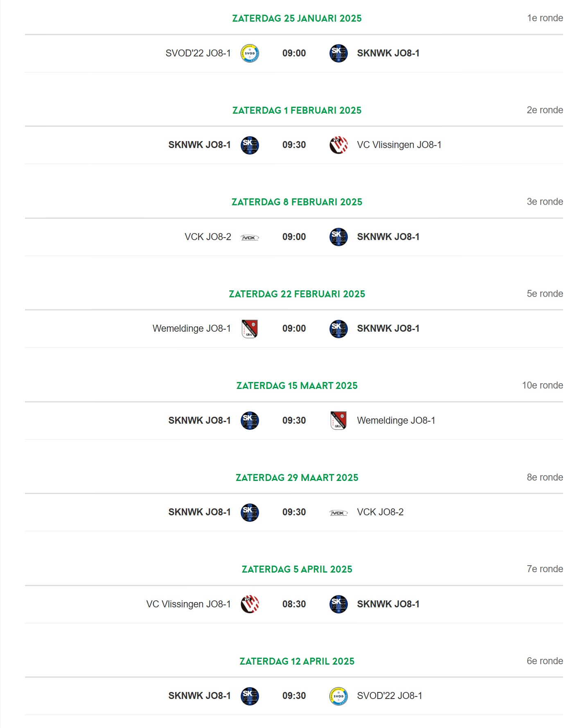Click SKNWK logo in 25 januari match
Image resolution: width=586 pixels, height=728 pixels.
pos(338,53)
